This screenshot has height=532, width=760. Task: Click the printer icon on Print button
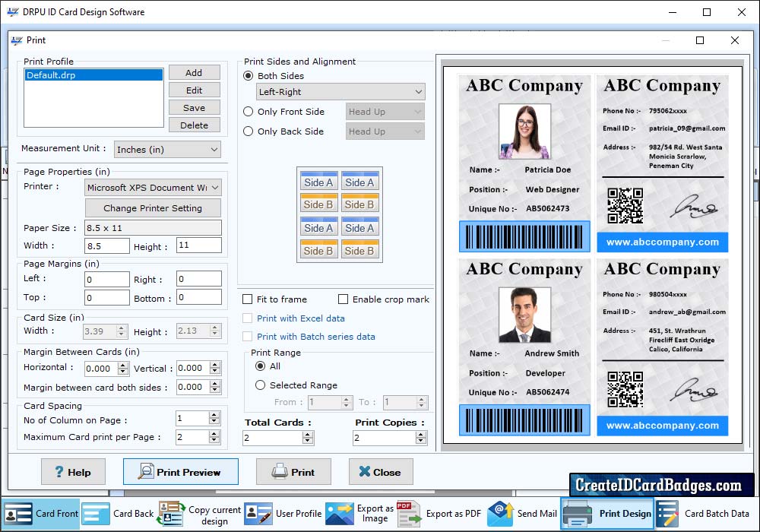pyautogui.click(x=280, y=471)
